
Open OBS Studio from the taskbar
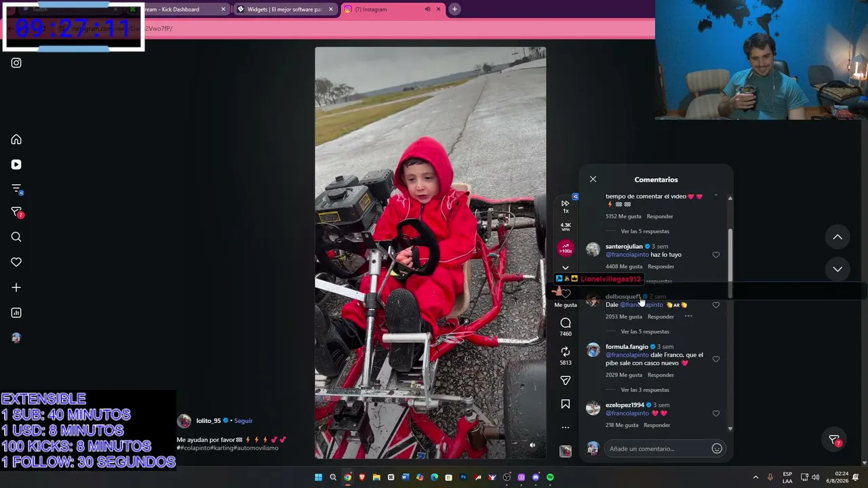click(x=507, y=477)
